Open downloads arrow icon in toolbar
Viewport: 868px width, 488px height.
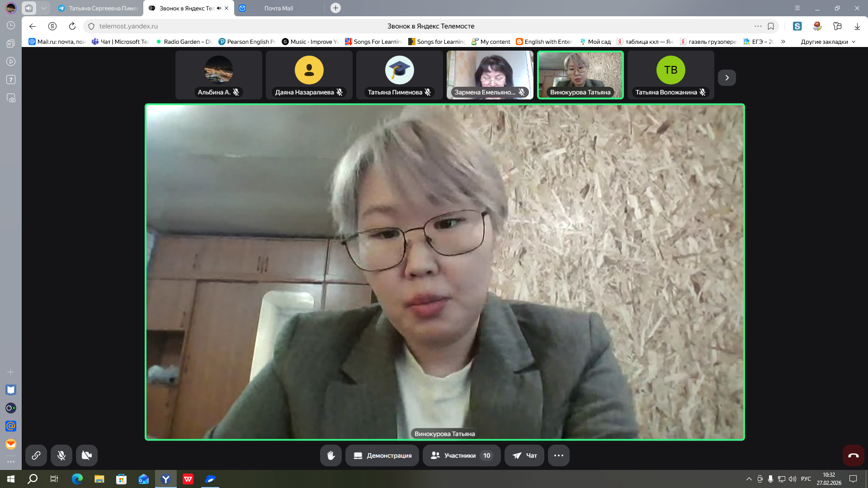point(857,26)
